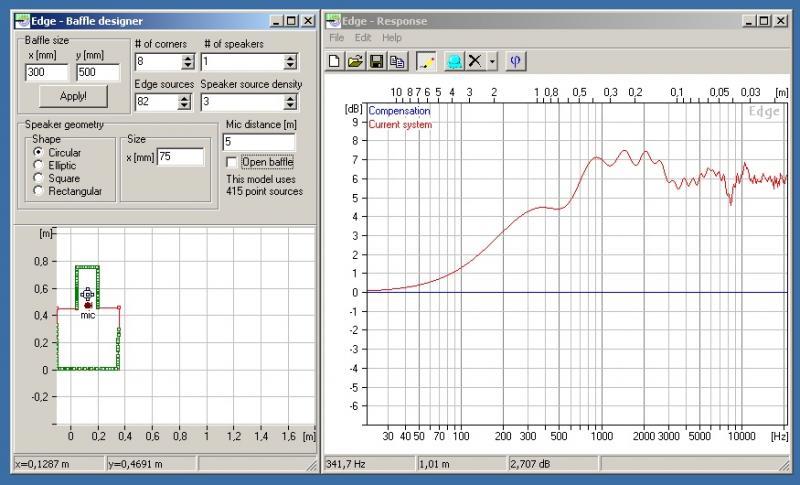The height and width of the screenshot is (485, 800).
Task: Enable the Open baffle checkbox
Action: point(233,162)
